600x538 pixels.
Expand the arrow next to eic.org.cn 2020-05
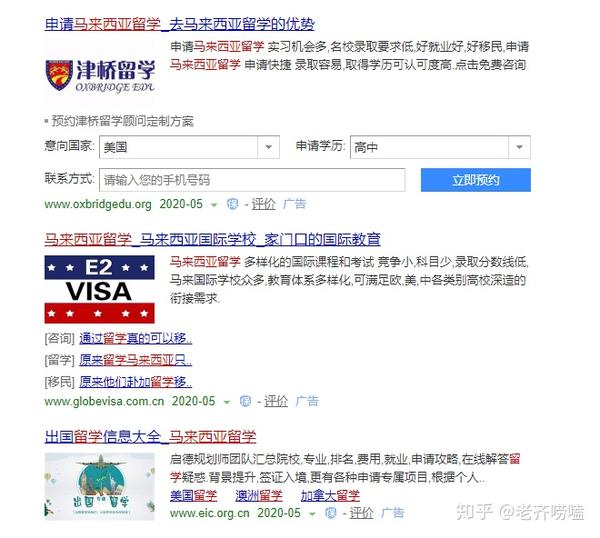[313, 514]
